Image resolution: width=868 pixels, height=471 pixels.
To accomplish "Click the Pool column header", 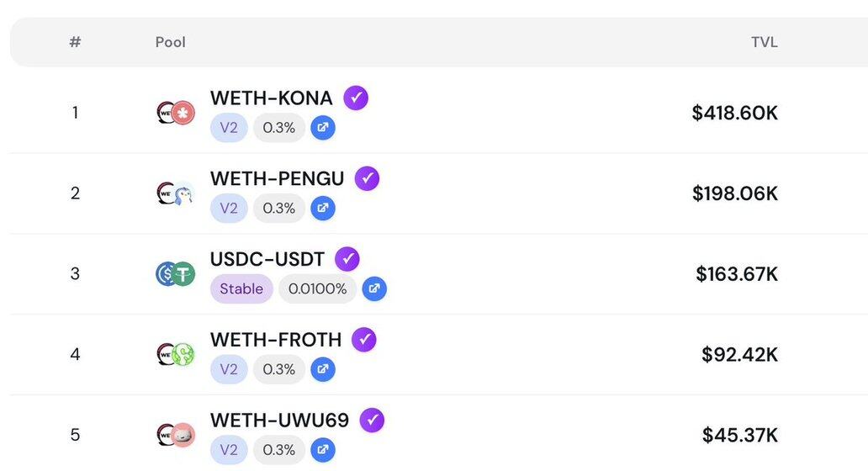I will 171,42.
